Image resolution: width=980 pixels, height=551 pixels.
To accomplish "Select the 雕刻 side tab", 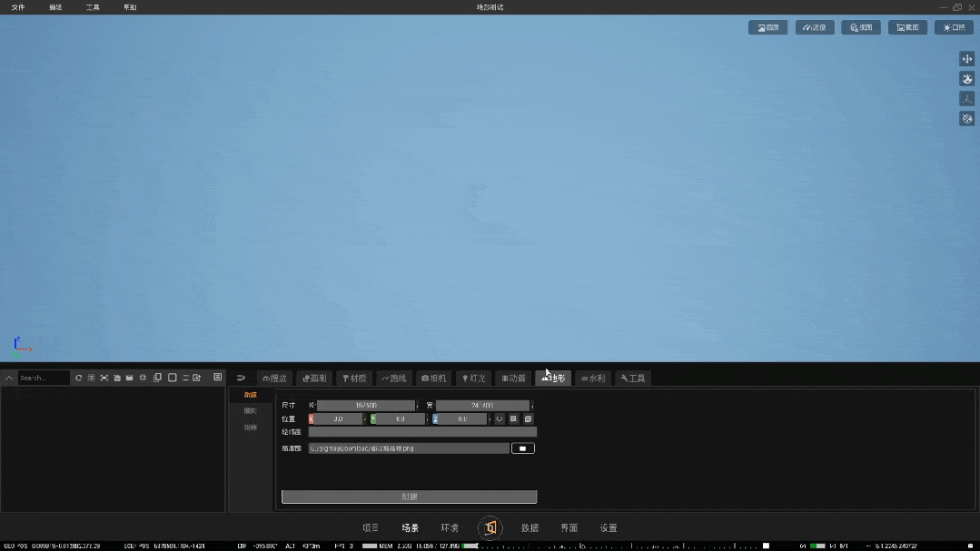I will click(251, 411).
